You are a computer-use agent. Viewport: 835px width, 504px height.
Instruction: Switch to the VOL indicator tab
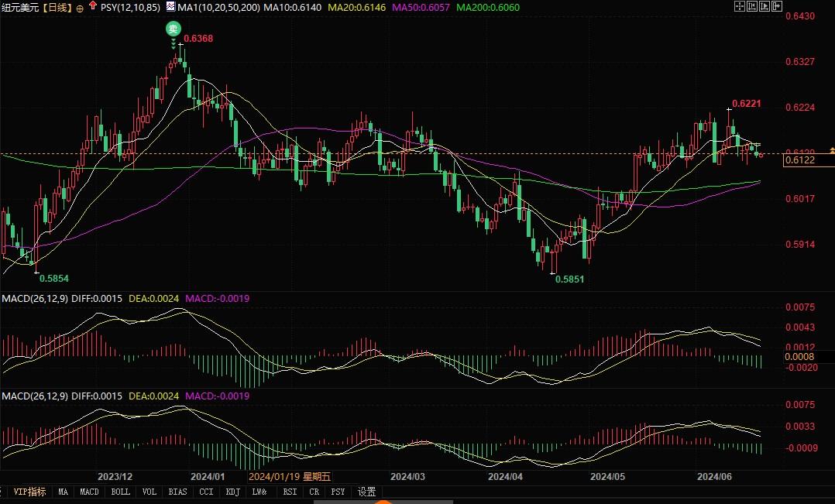(x=149, y=492)
